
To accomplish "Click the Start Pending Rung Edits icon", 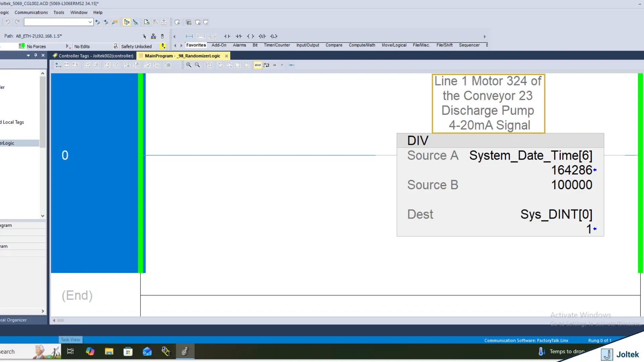I will [58, 65].
